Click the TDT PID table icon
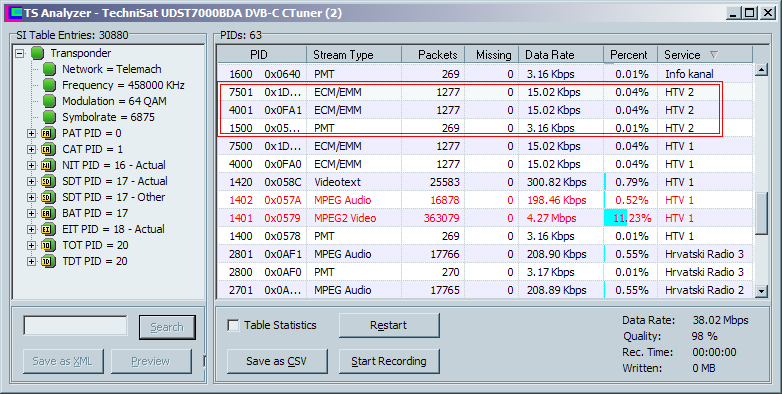The width and height of the screenshot is (782, 394). click(x=48, y=261)
